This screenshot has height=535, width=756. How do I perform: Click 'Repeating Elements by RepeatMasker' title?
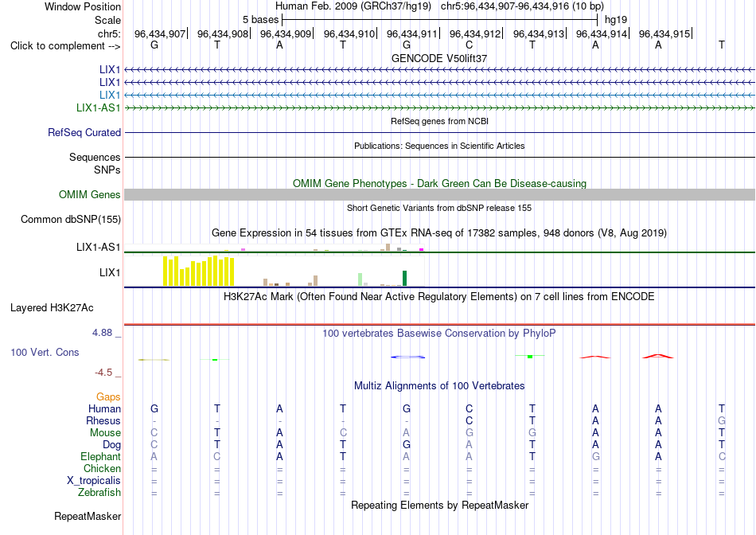440,505
